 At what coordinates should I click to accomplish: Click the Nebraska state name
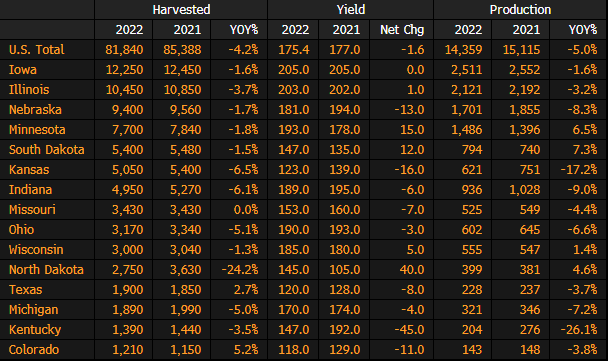coord(35,110)
